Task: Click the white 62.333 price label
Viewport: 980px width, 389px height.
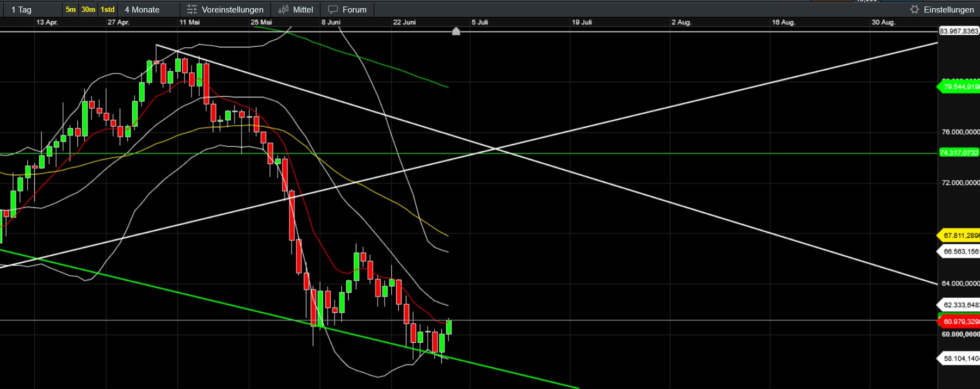Action: [x=959, y=305]
